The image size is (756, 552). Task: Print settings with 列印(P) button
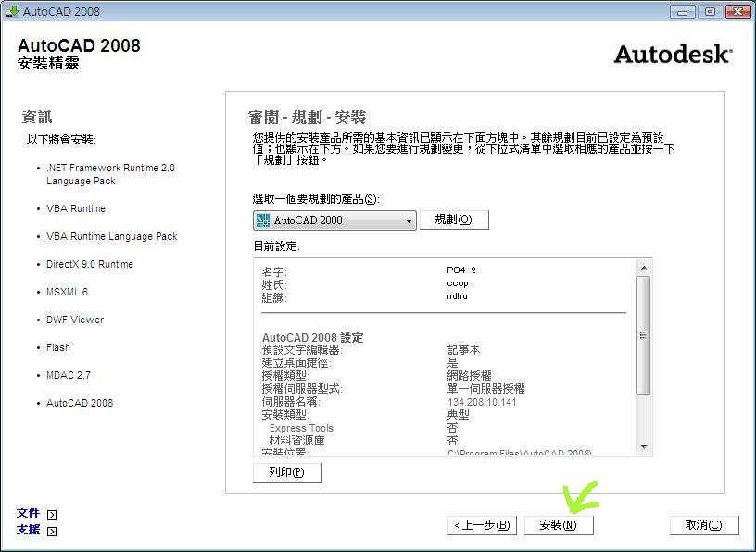287,472
